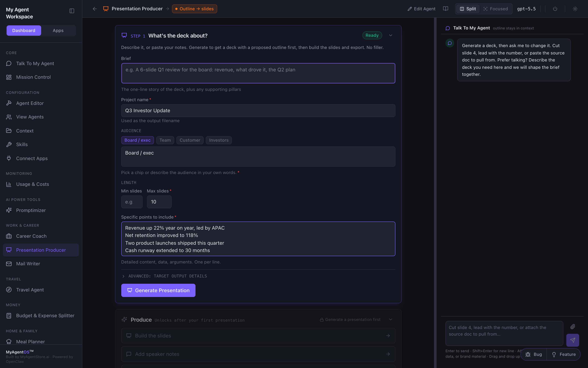Open Skills in sidebar

(x=41, y=144)
